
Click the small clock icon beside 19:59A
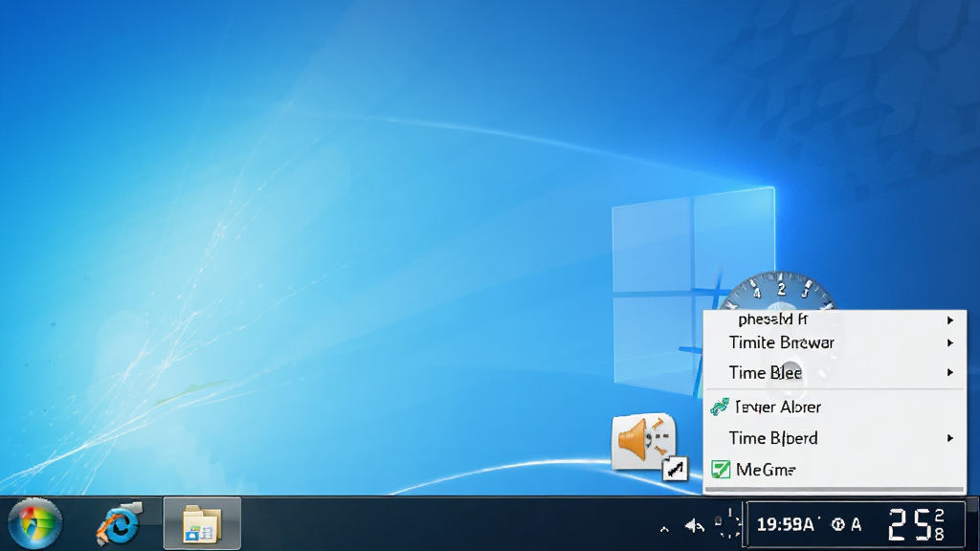tap(838, 525)
